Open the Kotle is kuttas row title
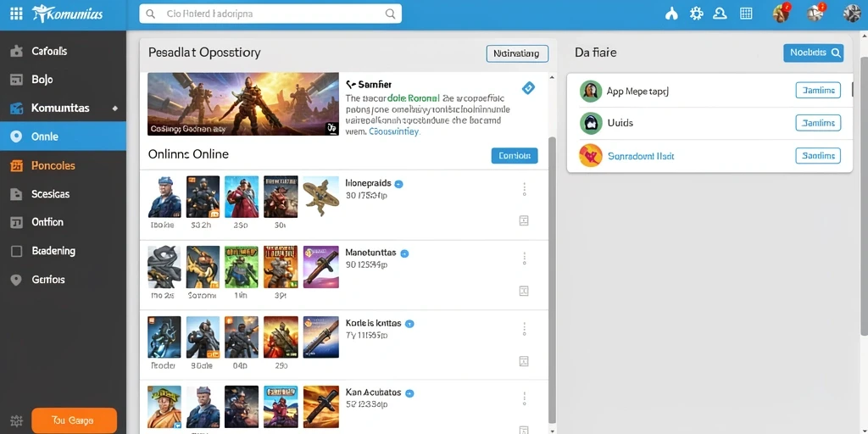The image size is (868, 434). pos(374,322)
